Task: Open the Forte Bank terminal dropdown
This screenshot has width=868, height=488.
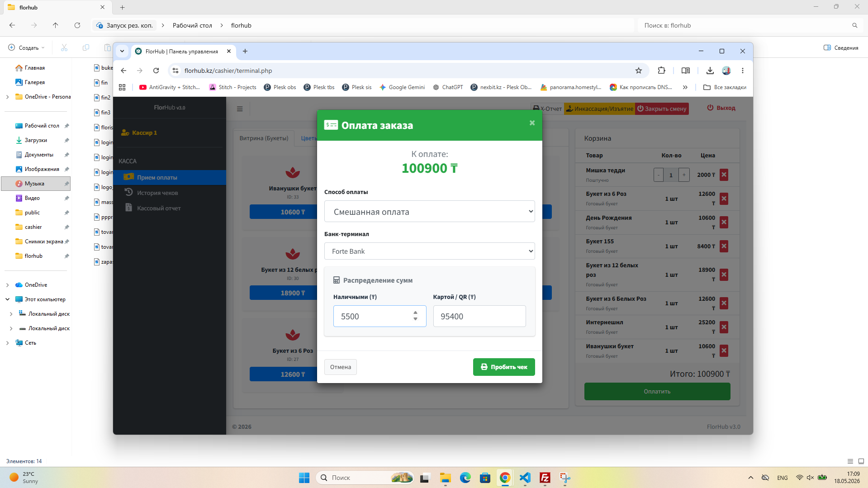Action: point(429,251)
